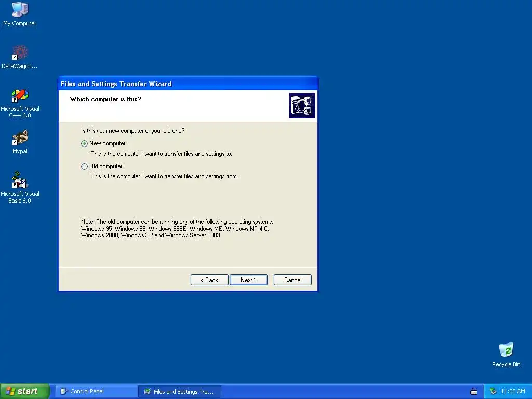Click the 'Which computer is this?' heading

tap(105, 99)
